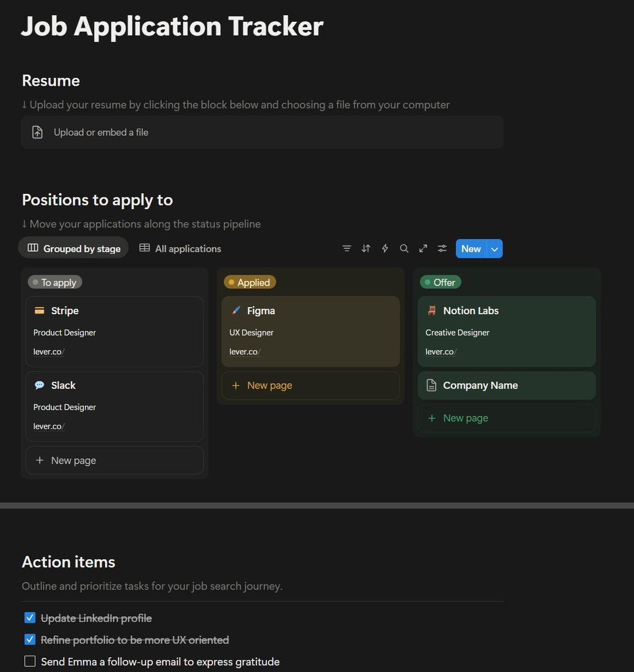
Task: Open the Offer group label
Action: tap(440, 283)
